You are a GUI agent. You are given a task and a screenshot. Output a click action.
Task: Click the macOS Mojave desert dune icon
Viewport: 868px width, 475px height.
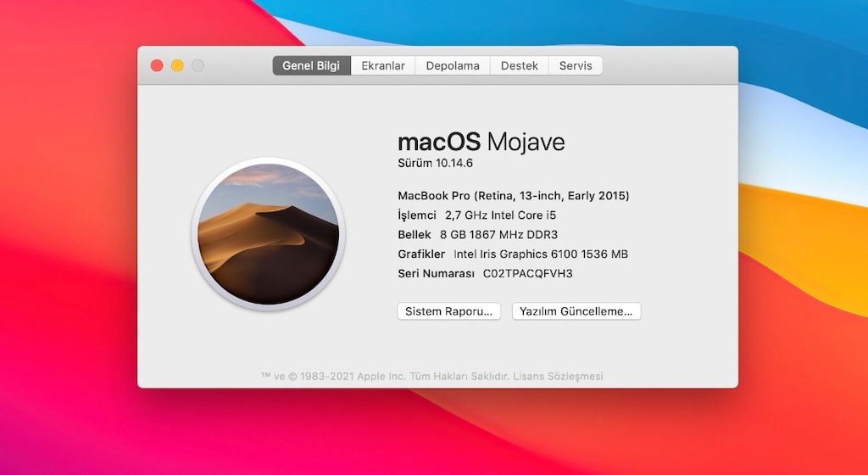269,233
